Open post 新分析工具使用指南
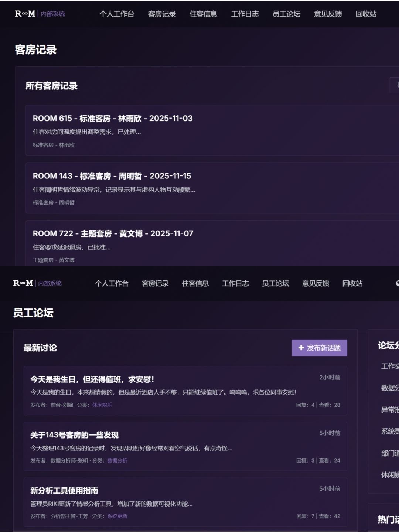Viewport: 399px width, 532px height. pyautogui.click(x=64, y=490)
